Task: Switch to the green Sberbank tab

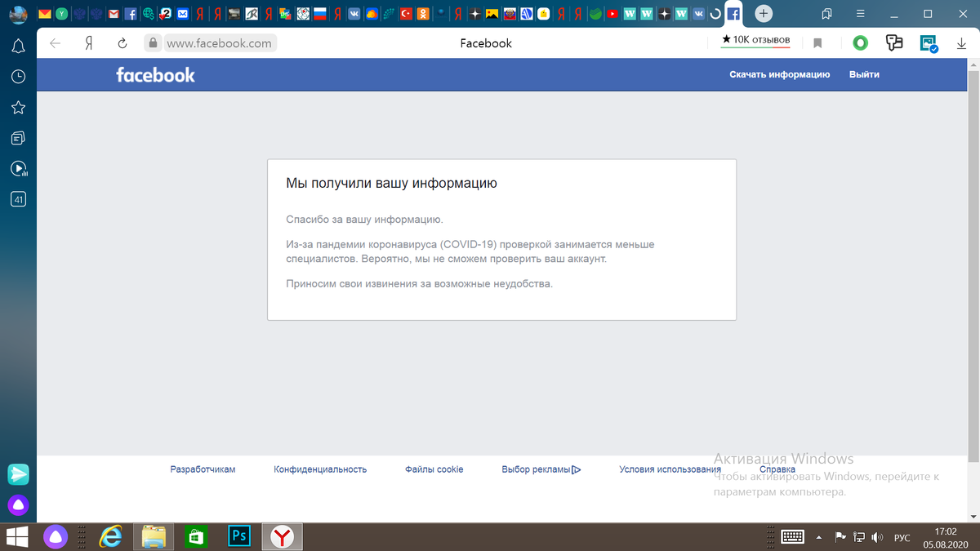Action: point(595,14)
